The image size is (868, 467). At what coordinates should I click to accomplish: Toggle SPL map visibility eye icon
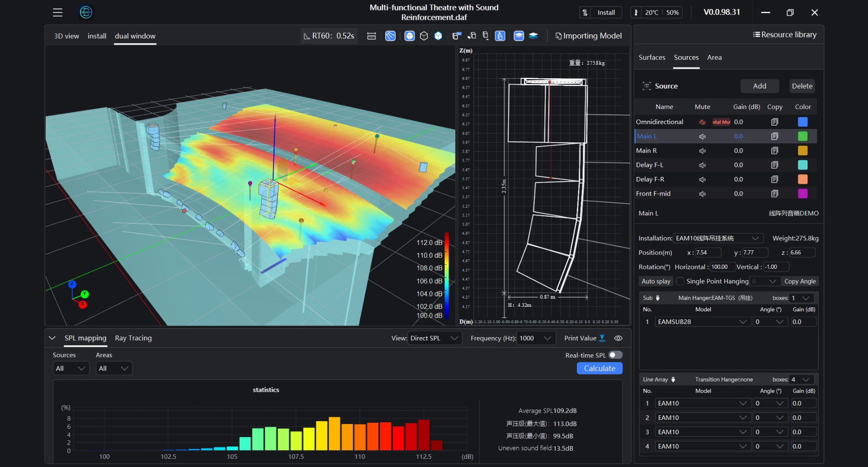618,338
